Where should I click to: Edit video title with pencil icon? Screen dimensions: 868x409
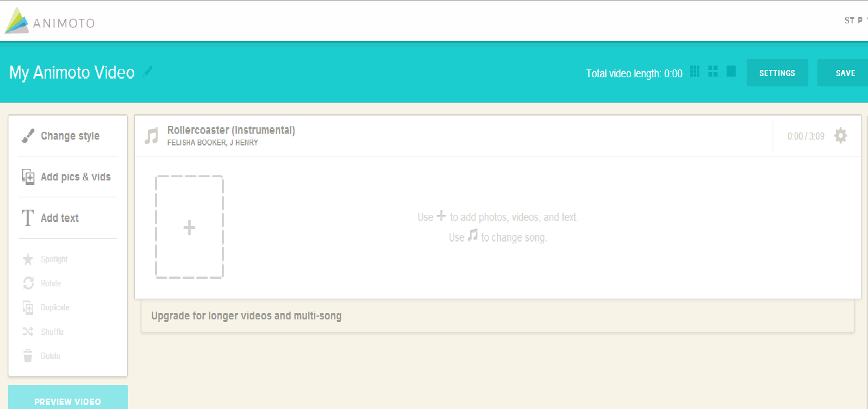click(x=148, y=71)
